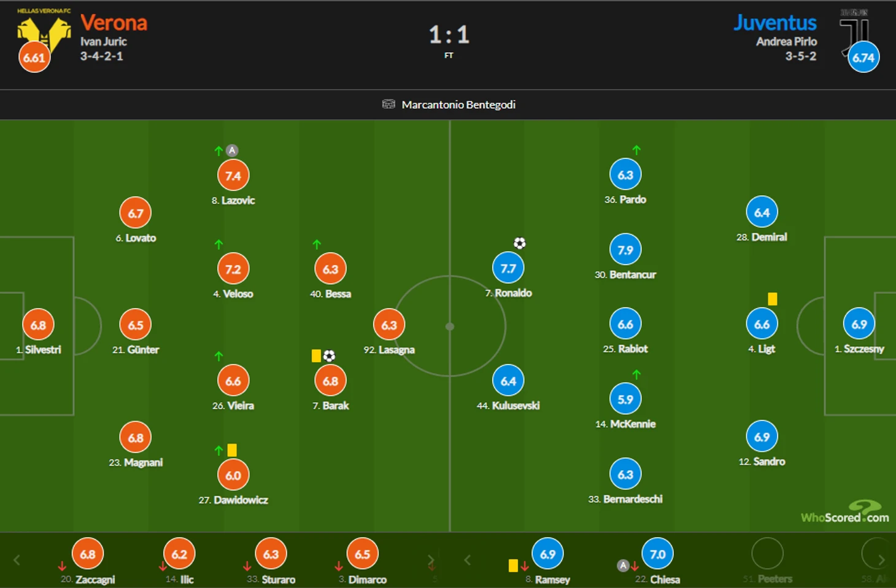Viewport: 896px width, 588px height.
Task: Show previous Verona substitutes with left arrow
Action: coord(17,560)
